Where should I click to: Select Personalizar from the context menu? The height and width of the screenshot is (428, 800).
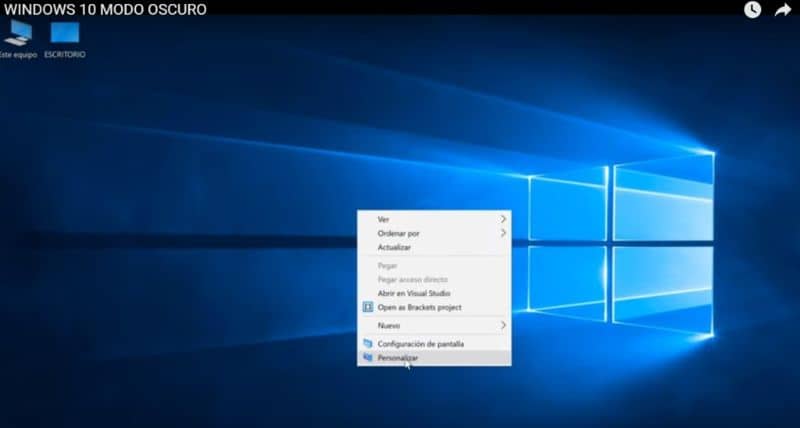click(434, 358)
